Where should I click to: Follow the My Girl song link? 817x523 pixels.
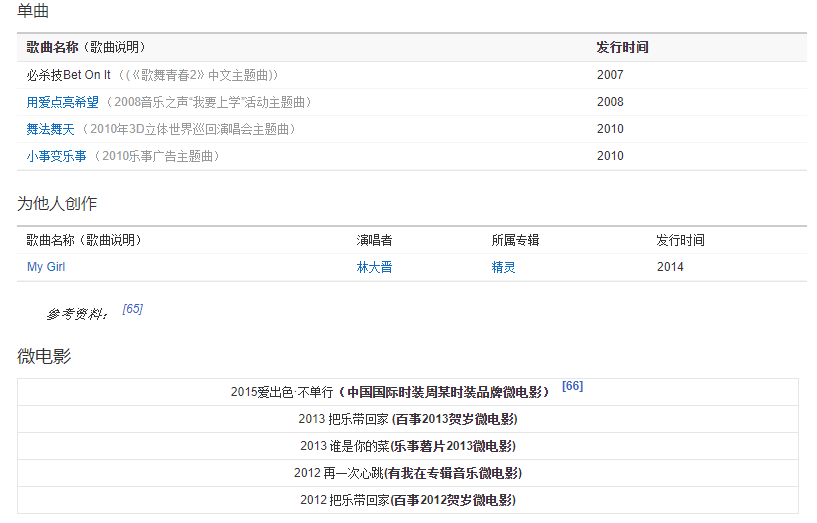tap(46, 267)
